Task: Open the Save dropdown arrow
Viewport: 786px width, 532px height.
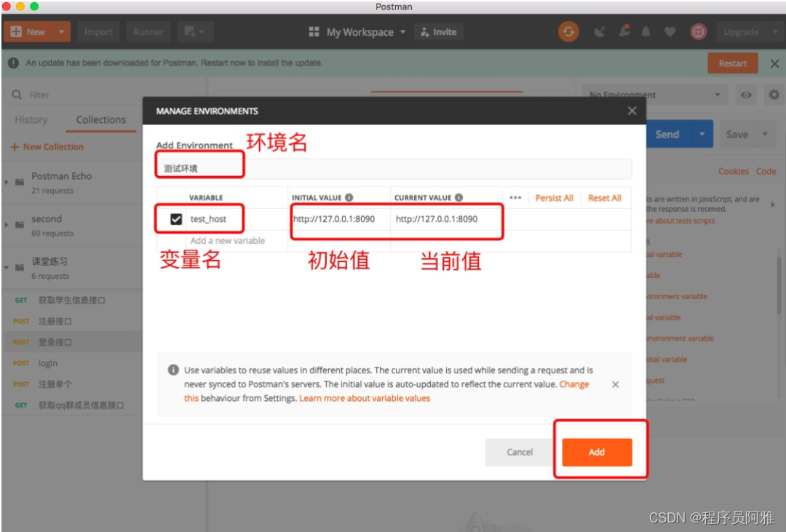Action: pyautogui.click(x=765, y=135)
